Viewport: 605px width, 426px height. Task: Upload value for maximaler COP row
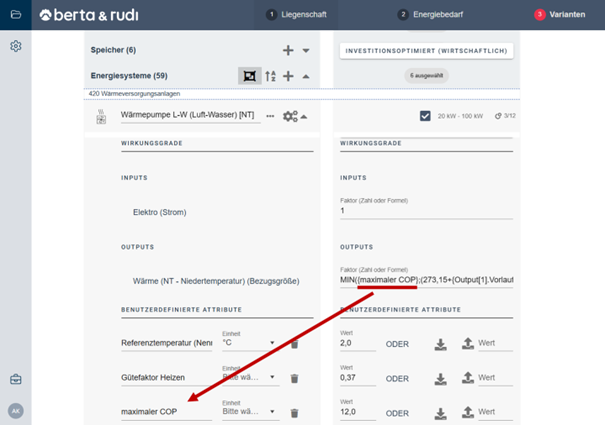point(468,412)
